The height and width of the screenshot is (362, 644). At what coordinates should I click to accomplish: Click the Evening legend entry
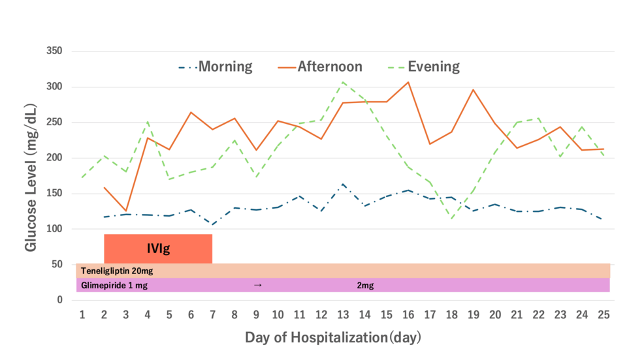pyautogui.click(x=424, y=67)
